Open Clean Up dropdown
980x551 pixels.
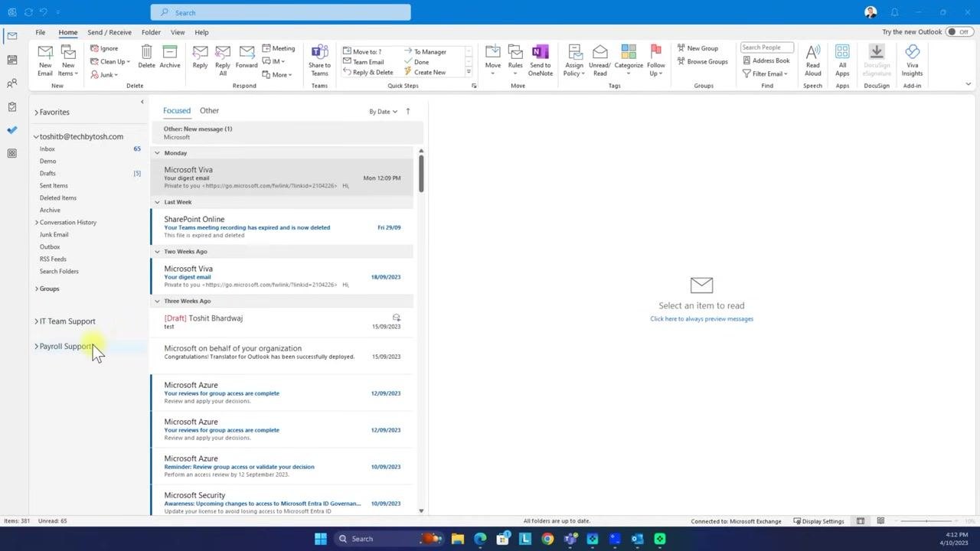click(x=110, y=61)
